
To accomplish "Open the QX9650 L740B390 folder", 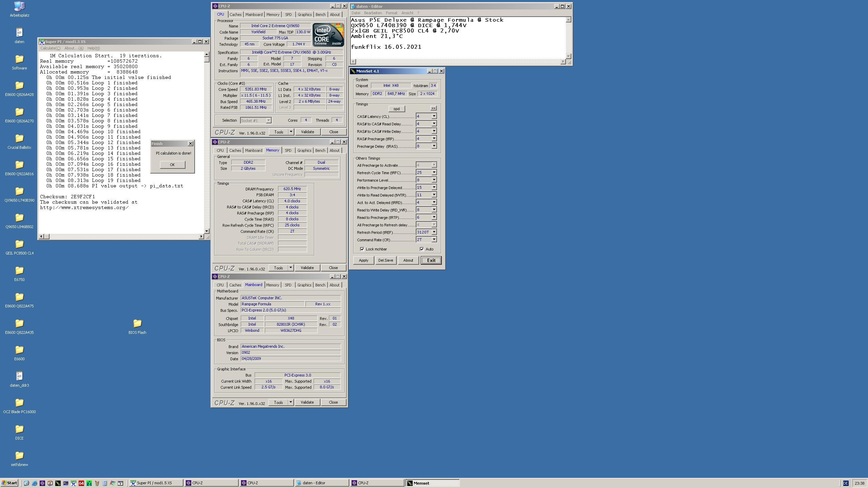I will (x=19, y=194).
